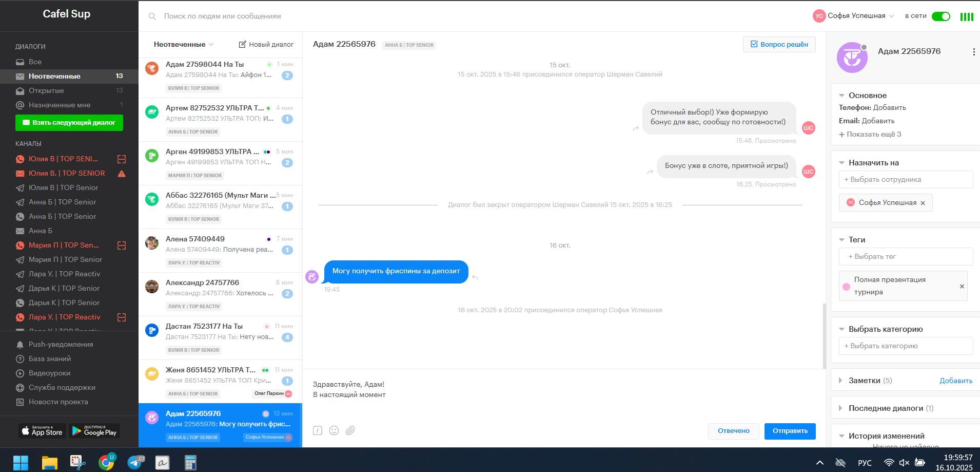Expand Последние диалоги section
Image resolution: width=980 pixels, height=472 pixels.
(840, 408)
